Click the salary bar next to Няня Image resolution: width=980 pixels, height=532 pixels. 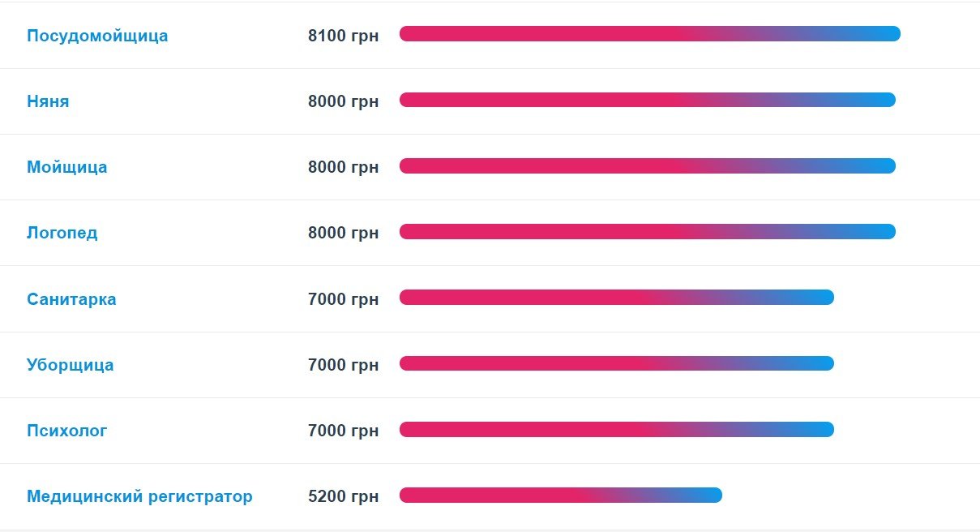(x=647, y=100)
